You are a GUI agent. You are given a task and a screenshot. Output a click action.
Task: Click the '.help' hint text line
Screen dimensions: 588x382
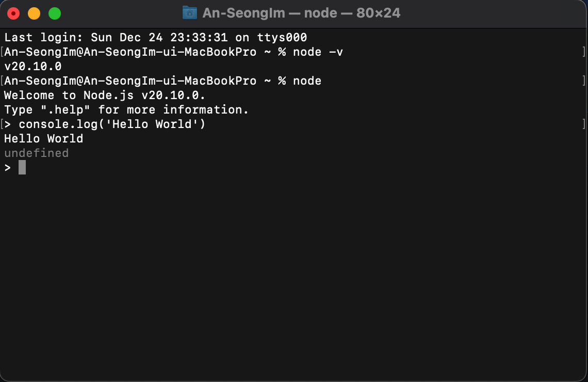point(126,109)
